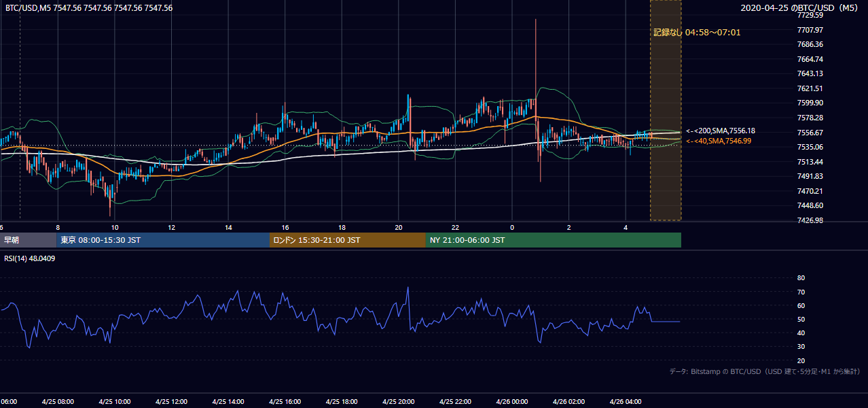Click hour label 16 under the price chart

click(285, 227)
